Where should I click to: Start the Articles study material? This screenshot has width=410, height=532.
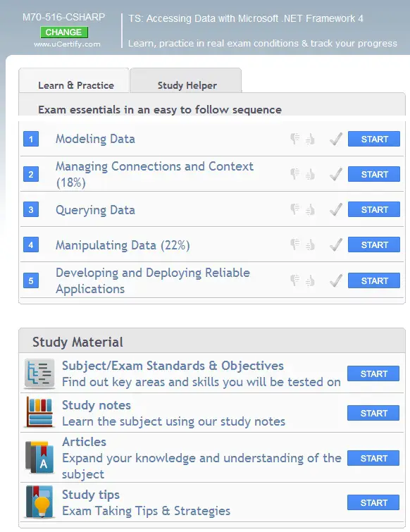point(373,458)
